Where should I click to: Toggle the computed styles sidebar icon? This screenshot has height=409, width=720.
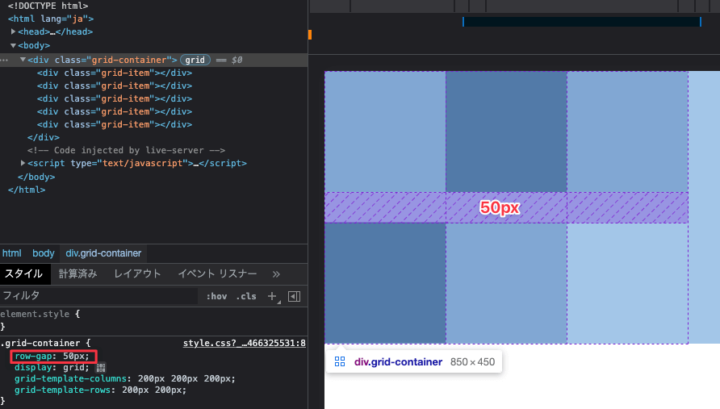(294, 297)
